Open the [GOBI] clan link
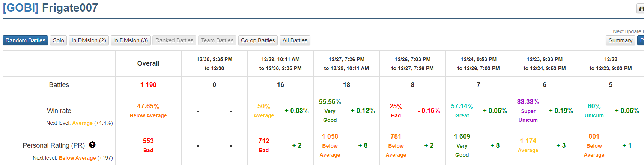The width and height of the screenshot is (644, 165). click(21, 8)
